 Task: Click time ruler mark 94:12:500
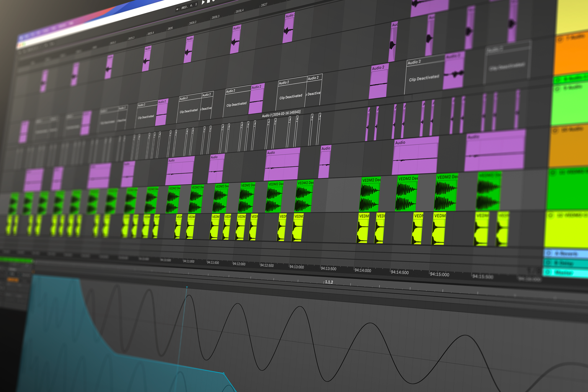click(267, 265)
